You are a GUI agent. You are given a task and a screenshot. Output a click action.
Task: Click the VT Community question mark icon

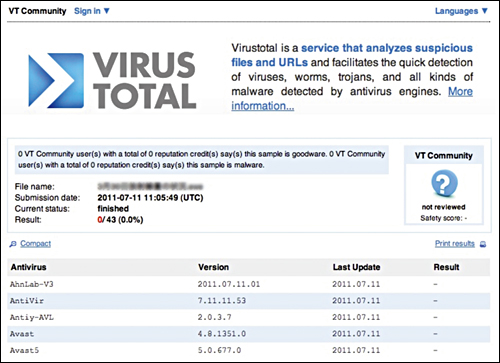click(444, 183)
